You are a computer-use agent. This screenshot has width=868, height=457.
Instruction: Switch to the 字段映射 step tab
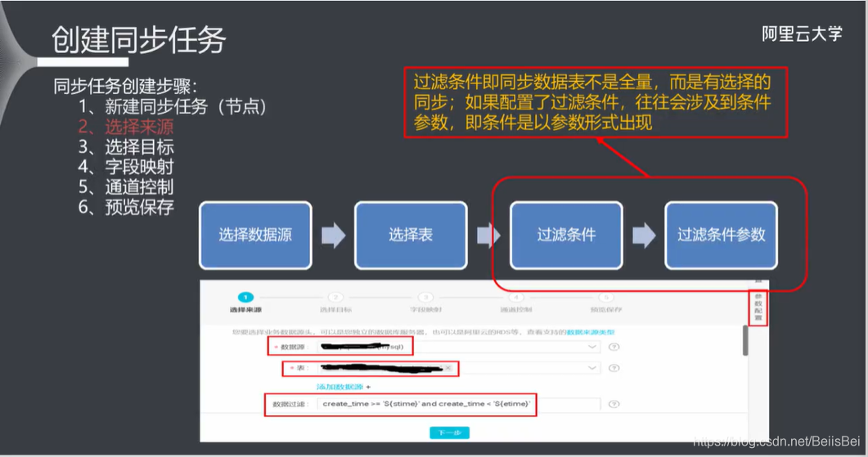coord(425,310)
